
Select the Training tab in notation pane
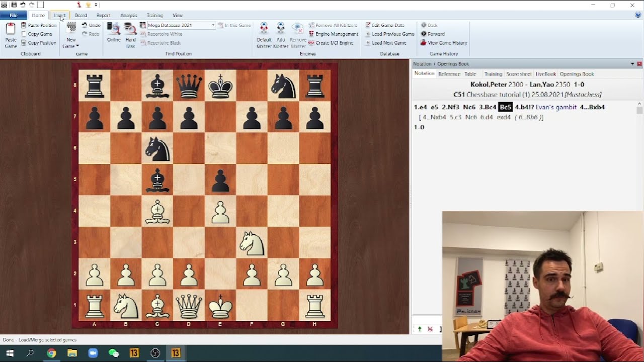tap(493, 74)
